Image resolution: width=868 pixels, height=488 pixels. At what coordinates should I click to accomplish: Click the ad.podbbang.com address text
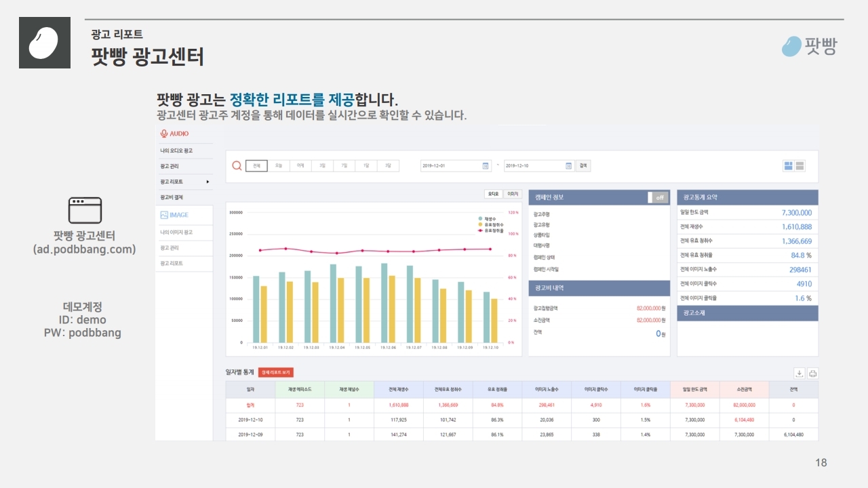coord(85,249)
